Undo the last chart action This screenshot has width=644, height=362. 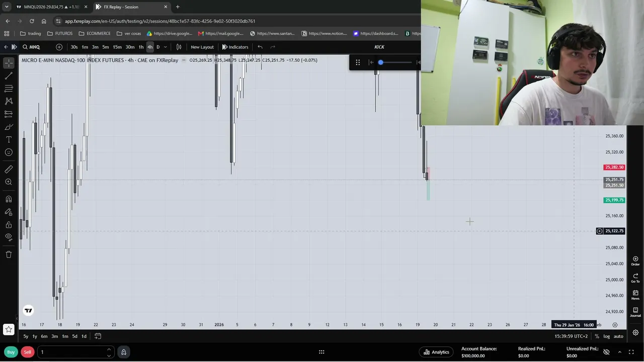[260, 47]
